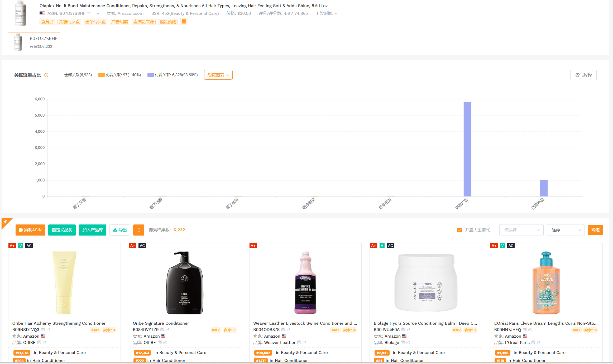Open external link icon for ASIN B084DVYTZ9
The width and height of the screenshot is (613, 364).
[168, 330]
